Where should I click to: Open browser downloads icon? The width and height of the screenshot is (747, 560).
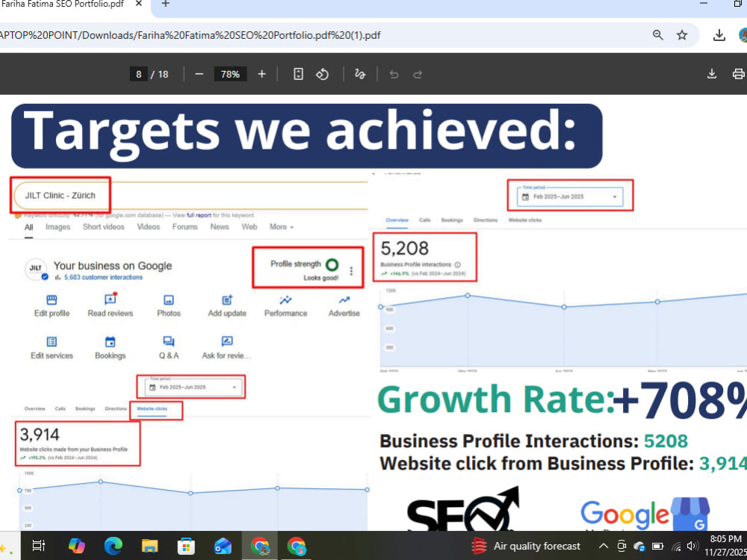coord(719,35)
